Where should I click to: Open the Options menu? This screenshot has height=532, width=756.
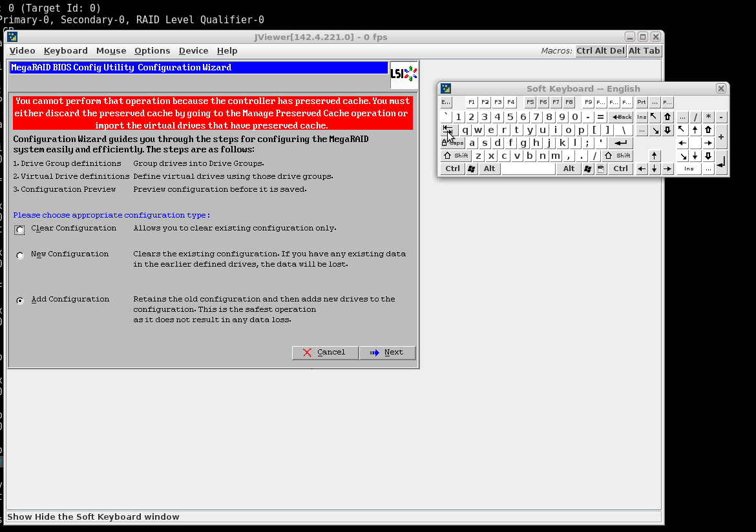(x=152, y=50)
